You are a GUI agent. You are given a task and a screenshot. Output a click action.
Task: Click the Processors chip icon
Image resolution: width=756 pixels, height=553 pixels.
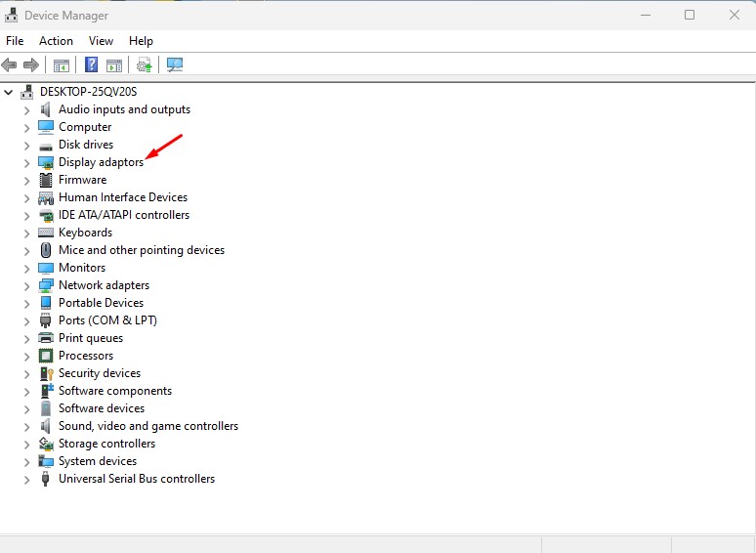click(46, 356)
